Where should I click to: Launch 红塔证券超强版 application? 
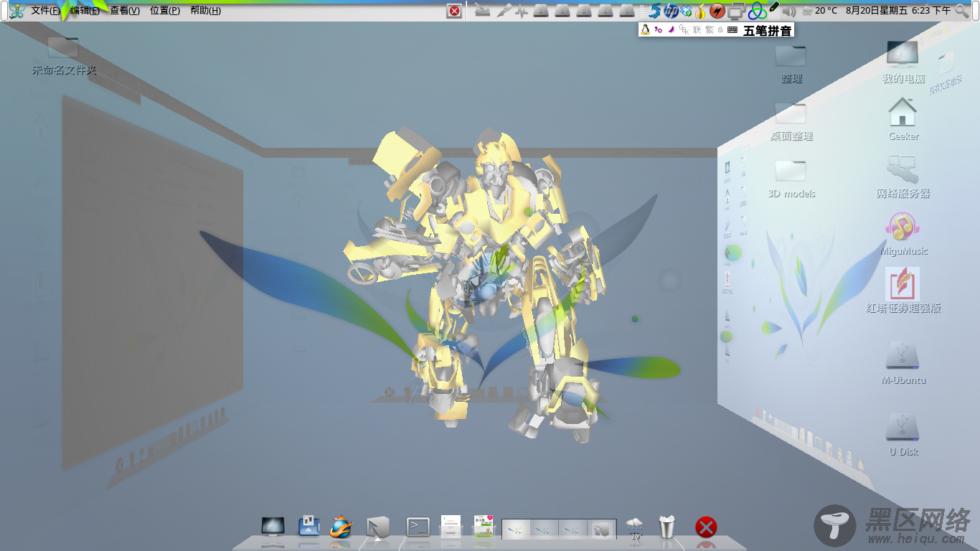pyautogui.click(x=903, y=291)
